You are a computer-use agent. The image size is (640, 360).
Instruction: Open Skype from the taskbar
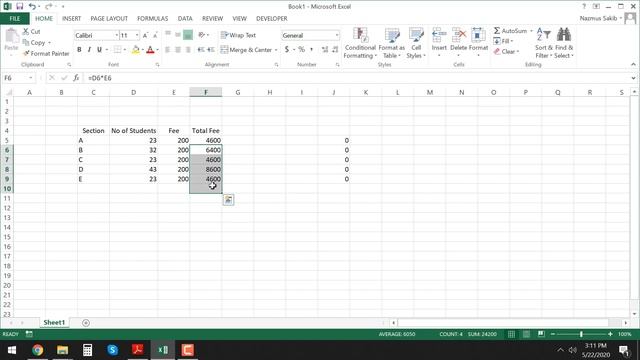coord(113,350)
